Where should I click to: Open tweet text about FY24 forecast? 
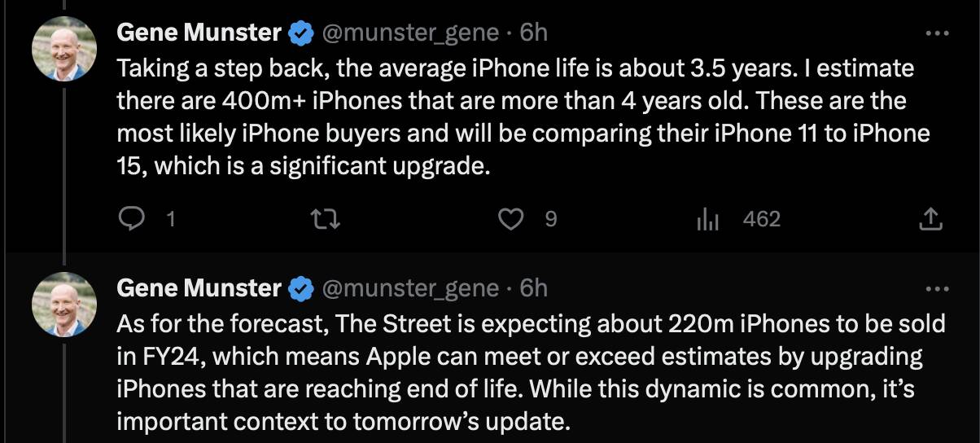tap(531, 373)
